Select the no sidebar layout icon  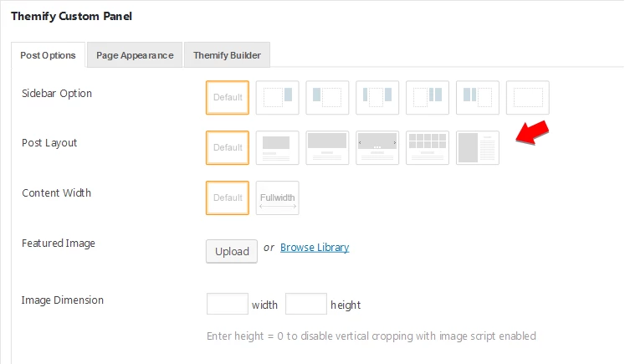point(528,98)
